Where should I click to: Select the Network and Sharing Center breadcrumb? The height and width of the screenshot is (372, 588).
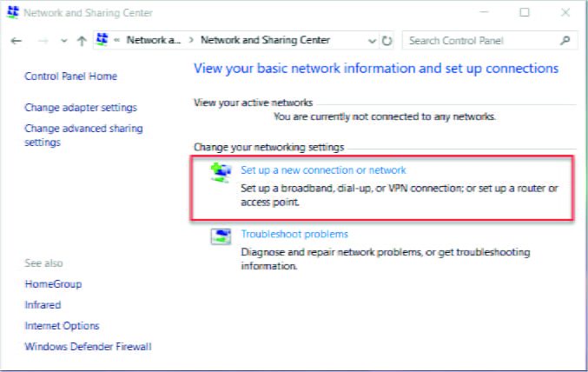pos(265,40)
